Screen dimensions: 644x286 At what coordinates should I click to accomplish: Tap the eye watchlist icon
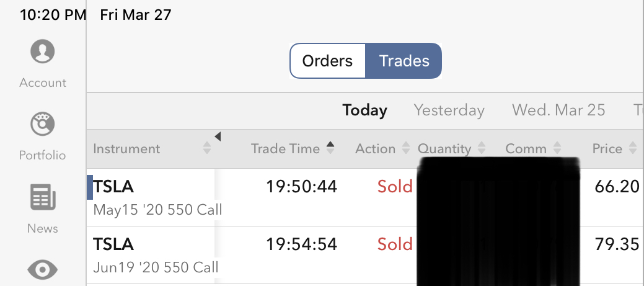[43, 270]
